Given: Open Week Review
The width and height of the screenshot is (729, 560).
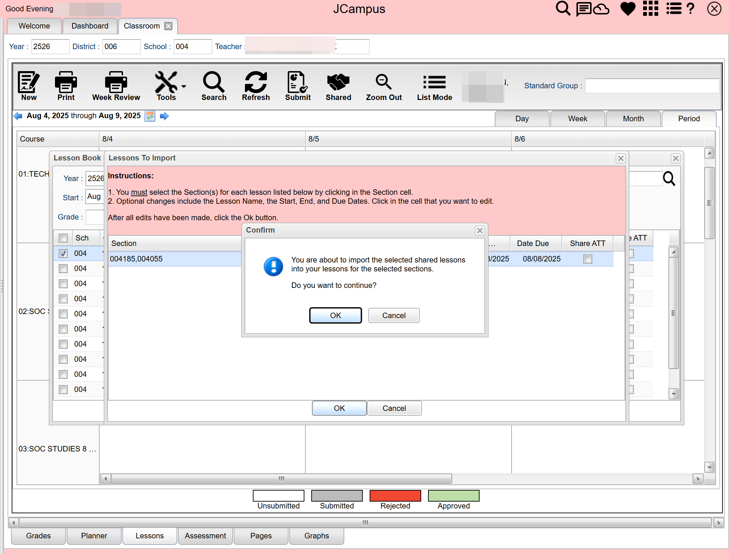Looking at the screenshot, I should [x=116, y=86].
